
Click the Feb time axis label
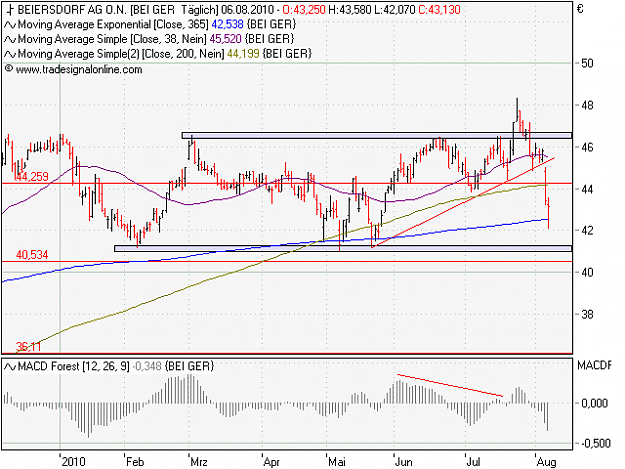click(135, 462)
